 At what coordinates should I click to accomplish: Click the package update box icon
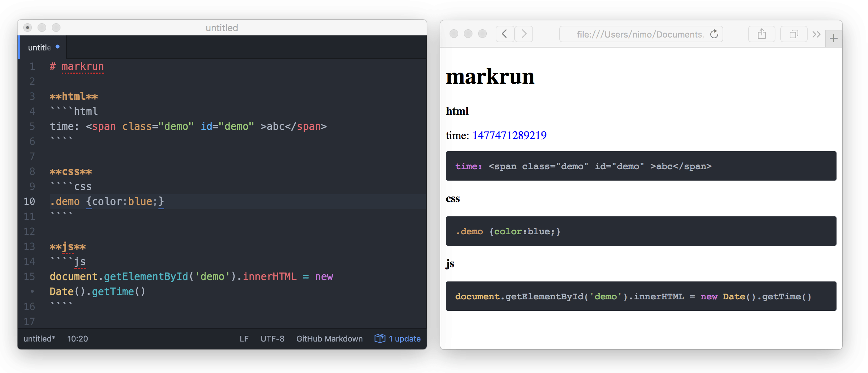380,338
